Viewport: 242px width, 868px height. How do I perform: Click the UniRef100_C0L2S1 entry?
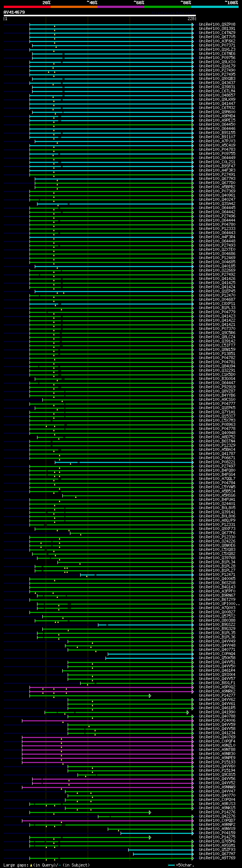217,162
